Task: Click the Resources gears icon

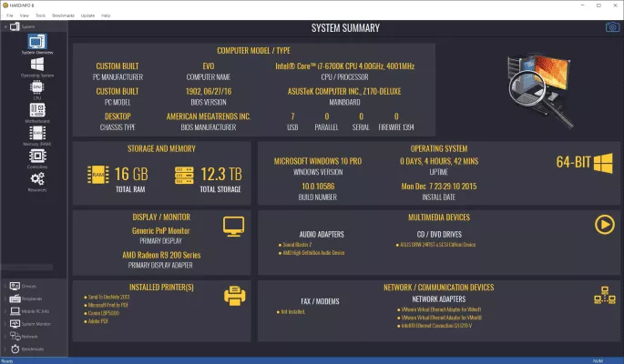Action: [x=37, y=179]
